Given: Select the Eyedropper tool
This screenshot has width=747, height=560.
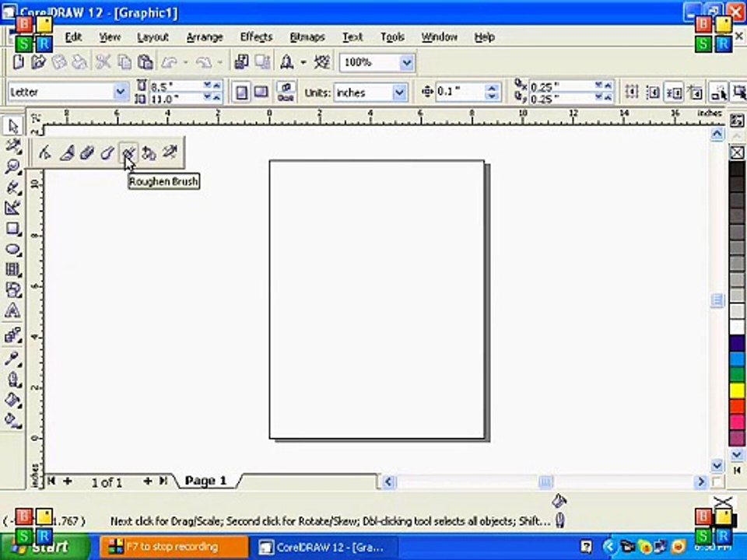Looking at the screenshot, I should tap(13, 358).
